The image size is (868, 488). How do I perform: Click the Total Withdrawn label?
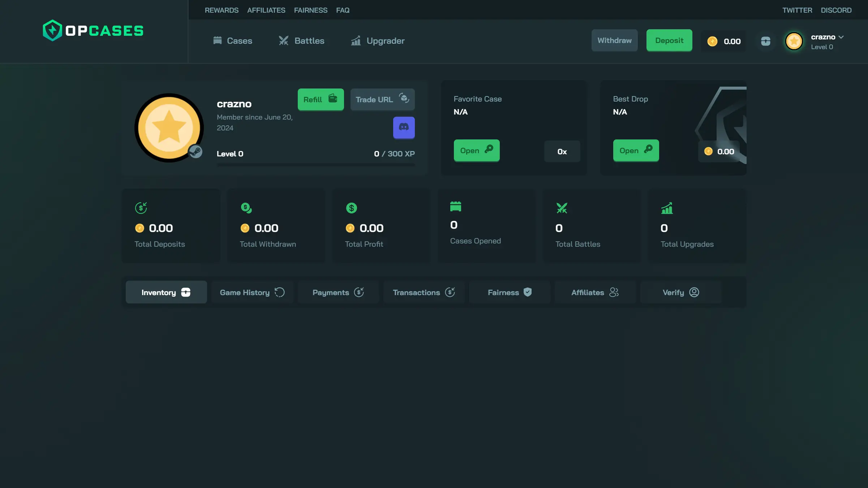click(268, 244)
